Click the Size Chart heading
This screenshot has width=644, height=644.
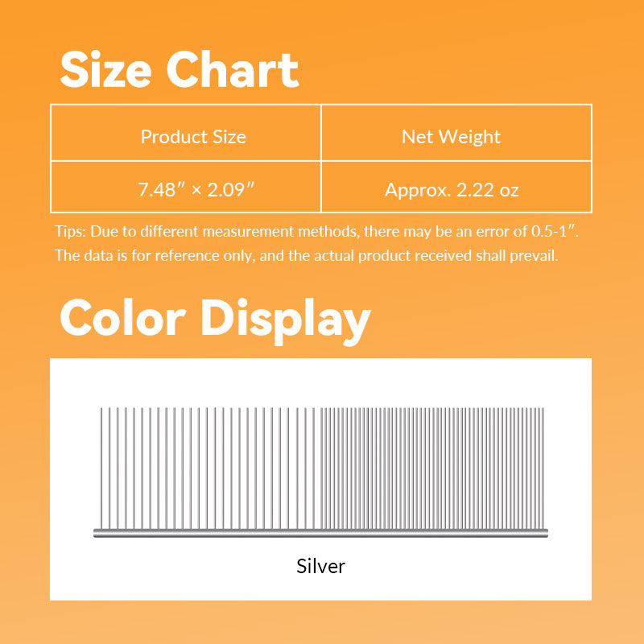(180, 69)
